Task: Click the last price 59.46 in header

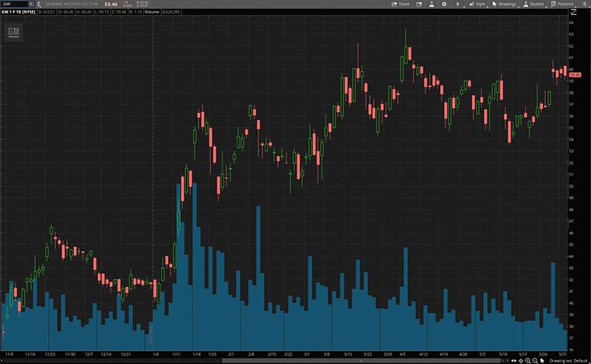Action: (111, 4)
